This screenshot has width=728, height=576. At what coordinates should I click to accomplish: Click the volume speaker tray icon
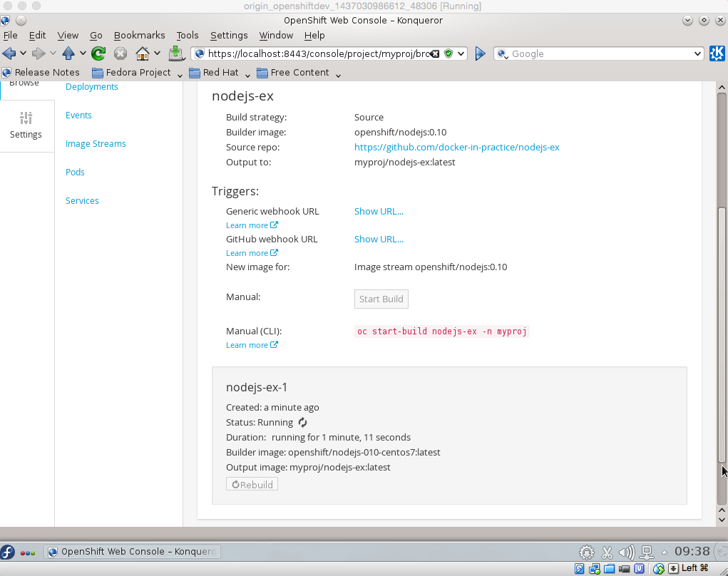[626, 552]
